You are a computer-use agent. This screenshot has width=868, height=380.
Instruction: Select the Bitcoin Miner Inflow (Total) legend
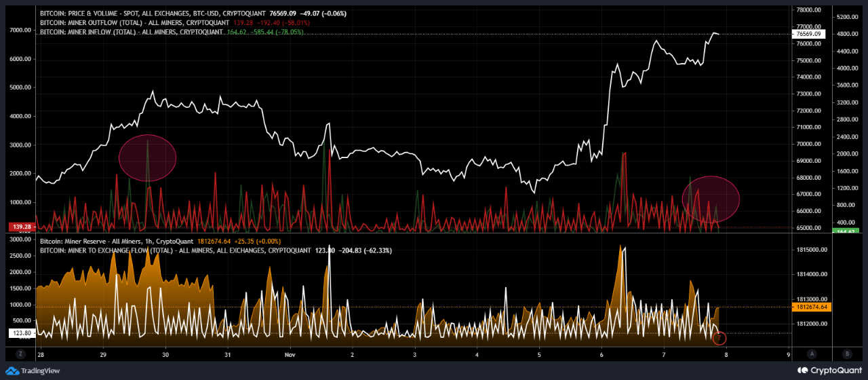point(132,32)
